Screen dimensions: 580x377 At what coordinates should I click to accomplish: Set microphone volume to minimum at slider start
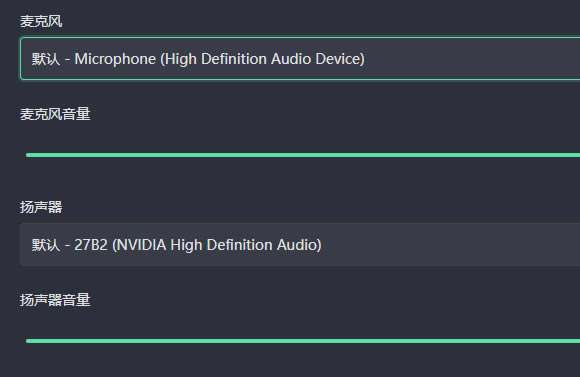click(x=27, y=155)
